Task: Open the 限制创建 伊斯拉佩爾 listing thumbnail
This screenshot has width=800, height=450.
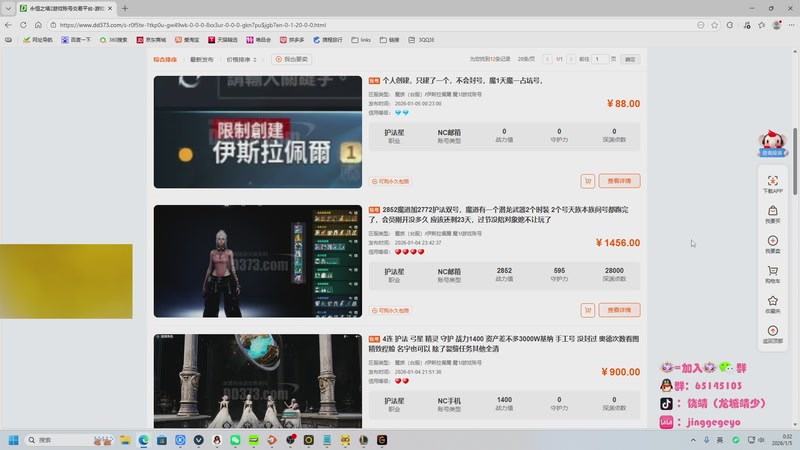Action: pos(258,132)
